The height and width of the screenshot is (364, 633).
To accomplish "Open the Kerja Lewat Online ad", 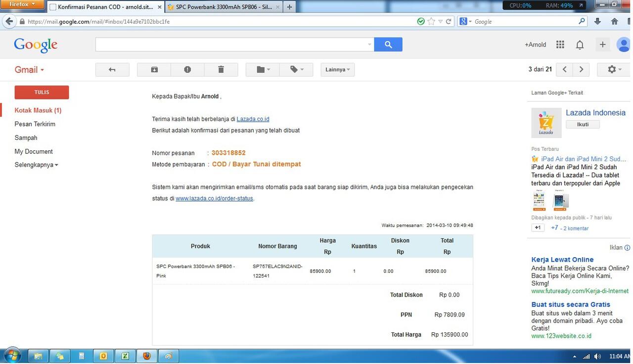I will 562,260.
